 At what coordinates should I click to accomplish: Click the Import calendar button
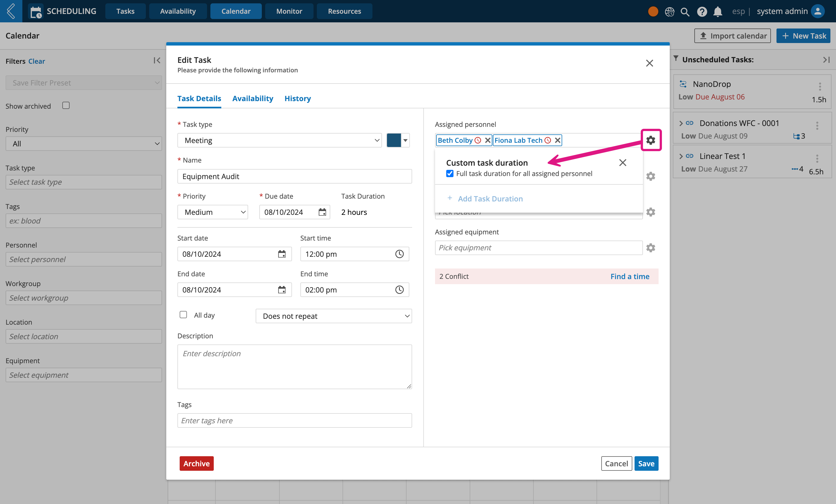pos(733,35)
